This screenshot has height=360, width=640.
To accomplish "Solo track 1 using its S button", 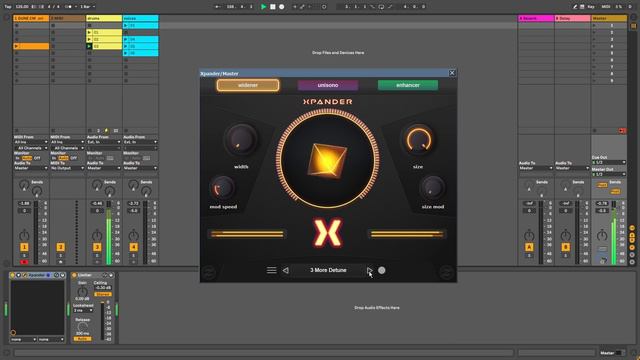I will click(24, 256).
